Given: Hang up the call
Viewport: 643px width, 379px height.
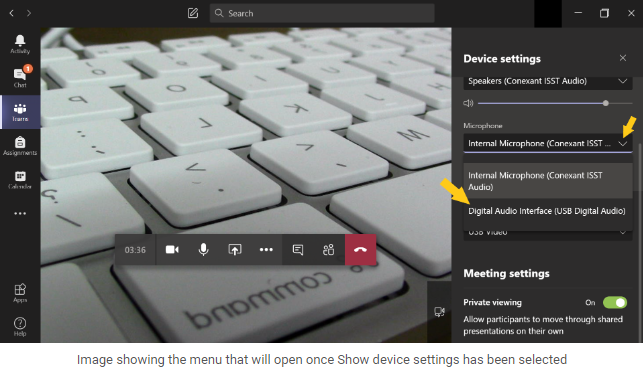Looking at the screenshot, I should tap(360, 250).
